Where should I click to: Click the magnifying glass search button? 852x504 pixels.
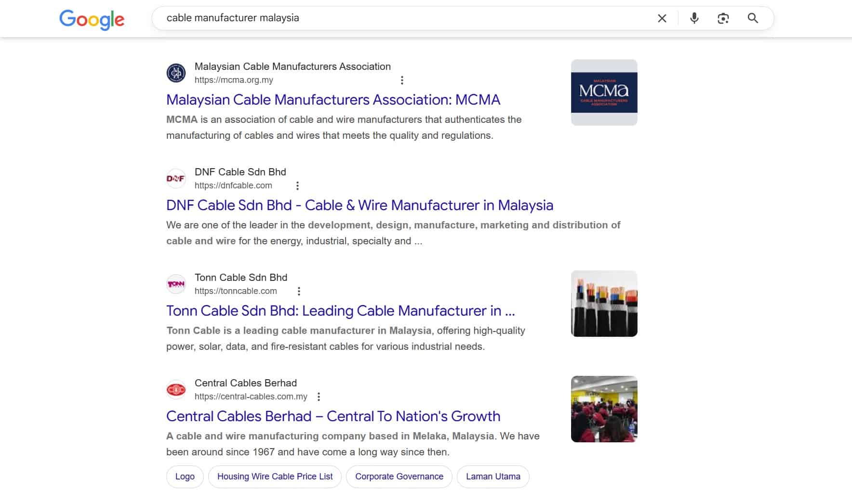pos(753,18)
